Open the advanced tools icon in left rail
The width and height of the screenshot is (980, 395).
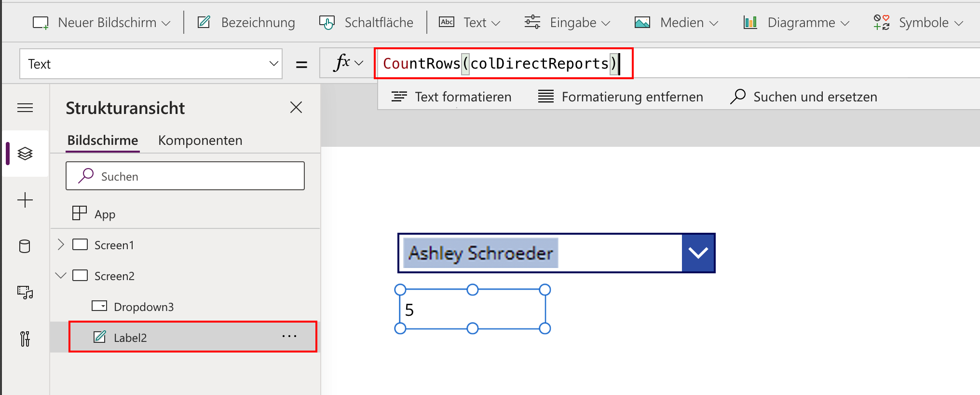(x=25, y=339)
